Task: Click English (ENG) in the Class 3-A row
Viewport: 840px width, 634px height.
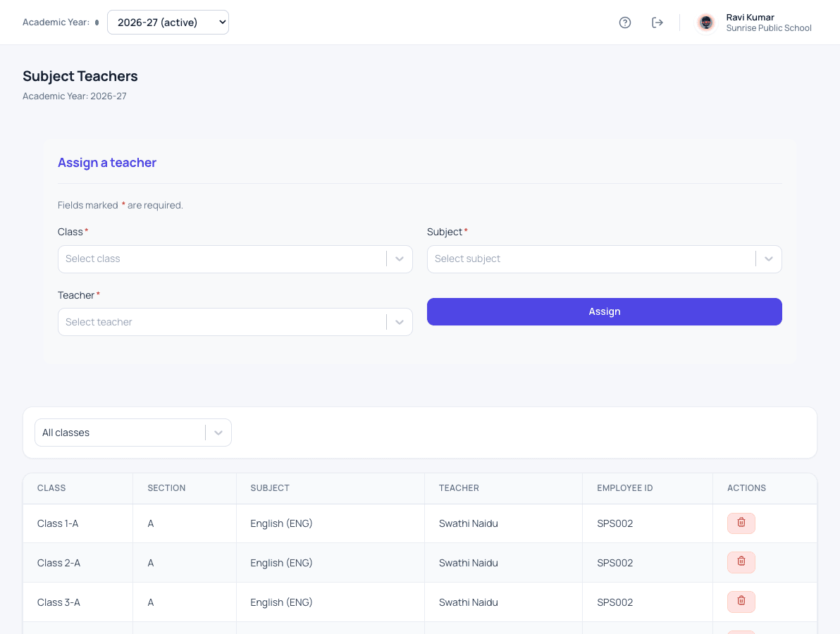Action: point(281,602)
